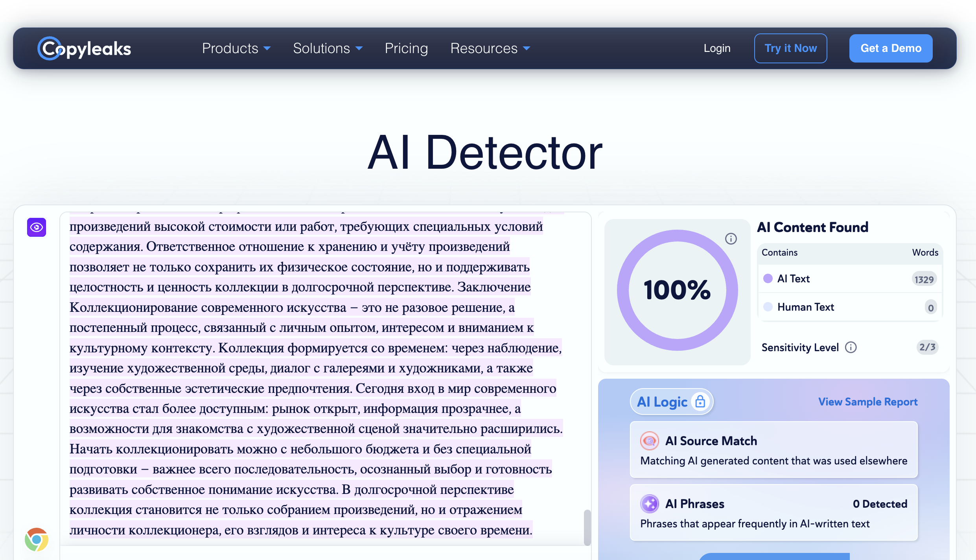Click info icon beside the 100% gauge
This screenshot has height=560, width=976.
(x=731, y=239)
